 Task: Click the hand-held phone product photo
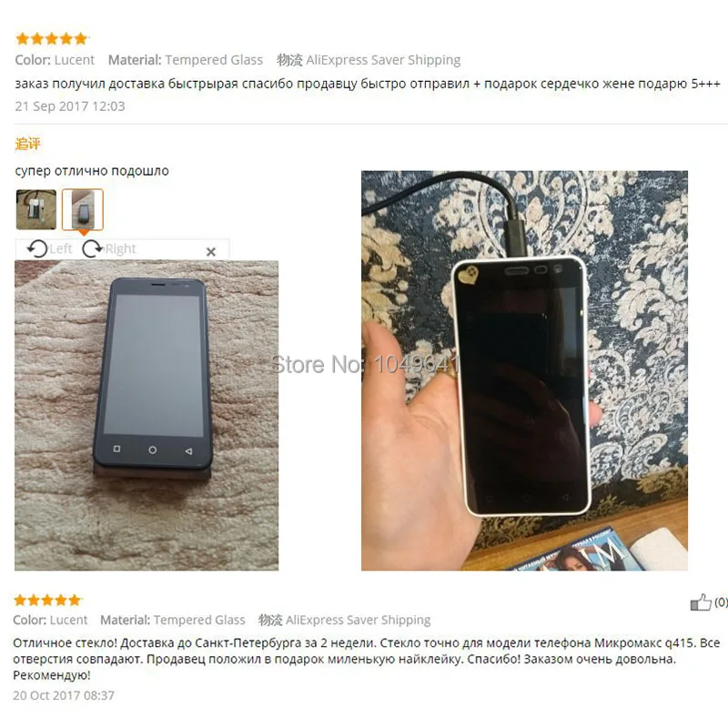click(525, 370)
